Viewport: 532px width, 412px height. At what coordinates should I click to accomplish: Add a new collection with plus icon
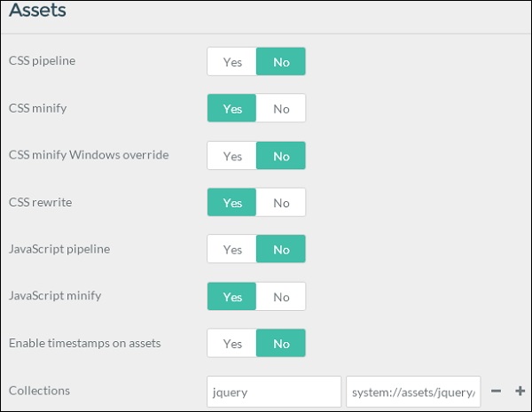pos(520,391)
